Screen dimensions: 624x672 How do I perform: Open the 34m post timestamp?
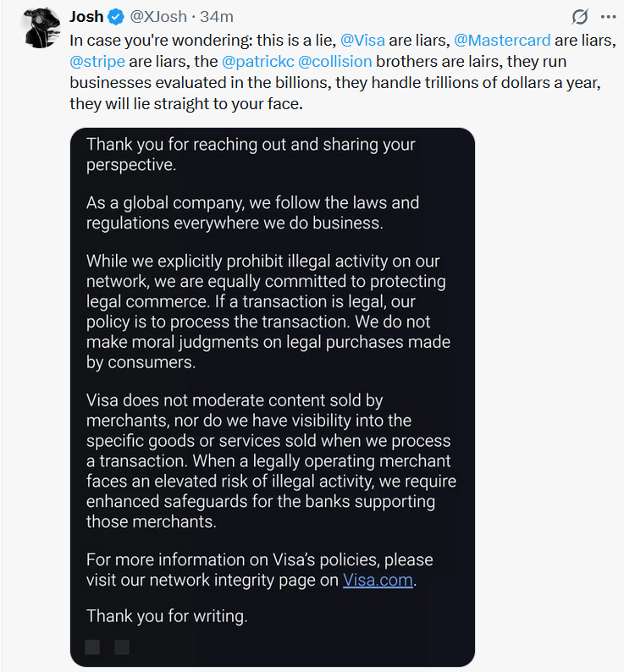(x=217, y=17)
